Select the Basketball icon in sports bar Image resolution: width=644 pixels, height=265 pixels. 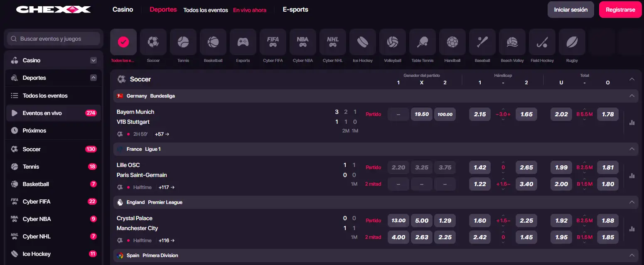[213, 42]
